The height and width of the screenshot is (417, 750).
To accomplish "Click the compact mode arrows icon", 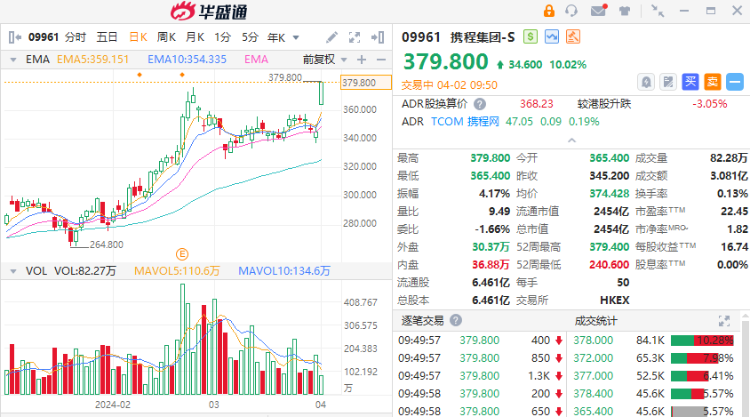I will click(658, 11).
